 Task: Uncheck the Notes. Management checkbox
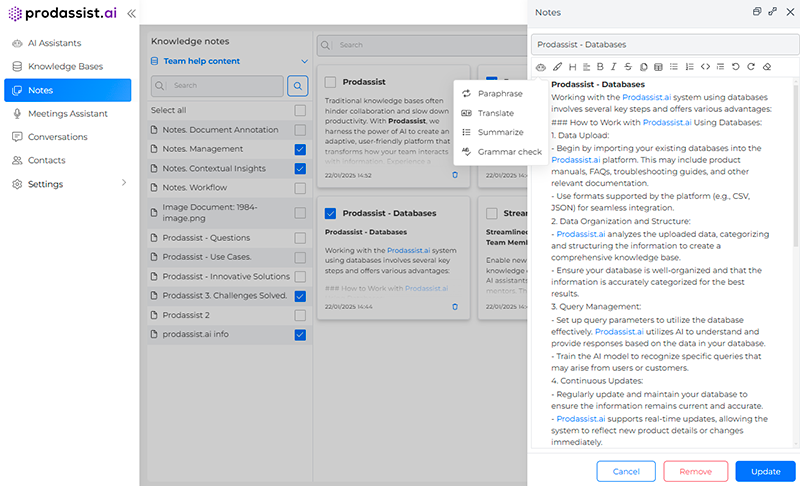(x=300, y=149)
